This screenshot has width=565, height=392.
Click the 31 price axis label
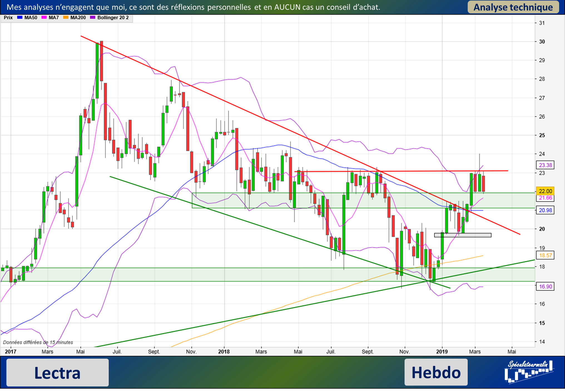[542, 23]
